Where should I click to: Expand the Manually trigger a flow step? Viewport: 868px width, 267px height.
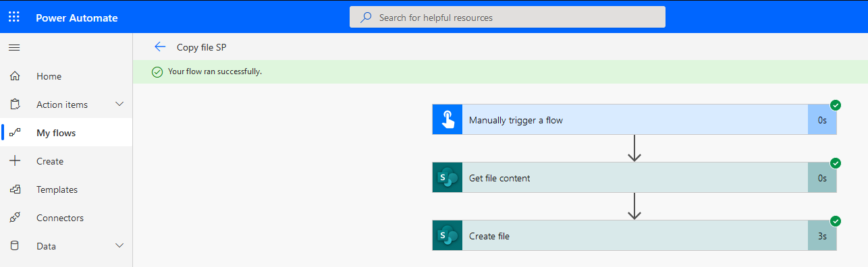coord(634,119)
